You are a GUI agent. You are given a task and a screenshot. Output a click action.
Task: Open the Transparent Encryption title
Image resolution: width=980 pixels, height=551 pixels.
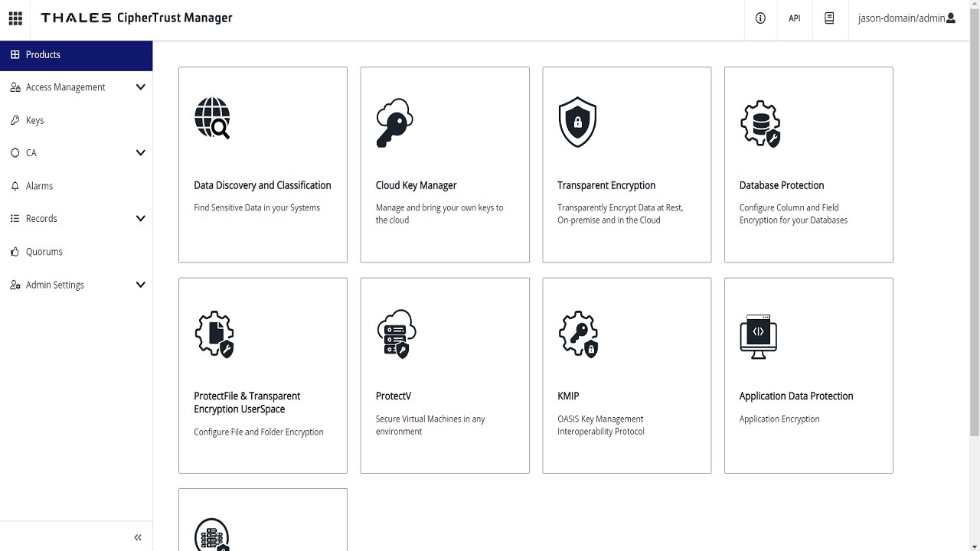[x=606, y=185]
